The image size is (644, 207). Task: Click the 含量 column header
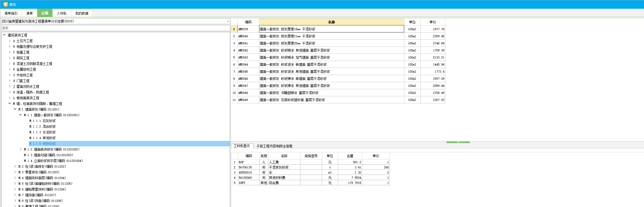(350, 156)
